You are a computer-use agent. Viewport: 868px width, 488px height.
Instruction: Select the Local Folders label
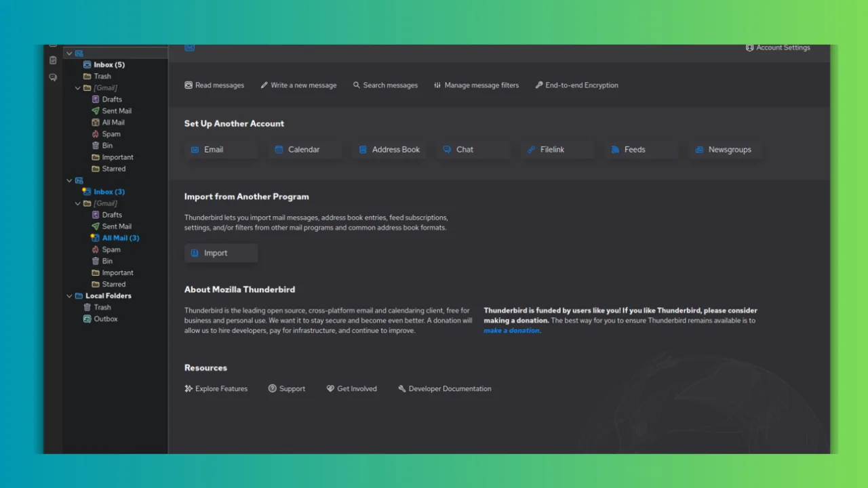108,296
